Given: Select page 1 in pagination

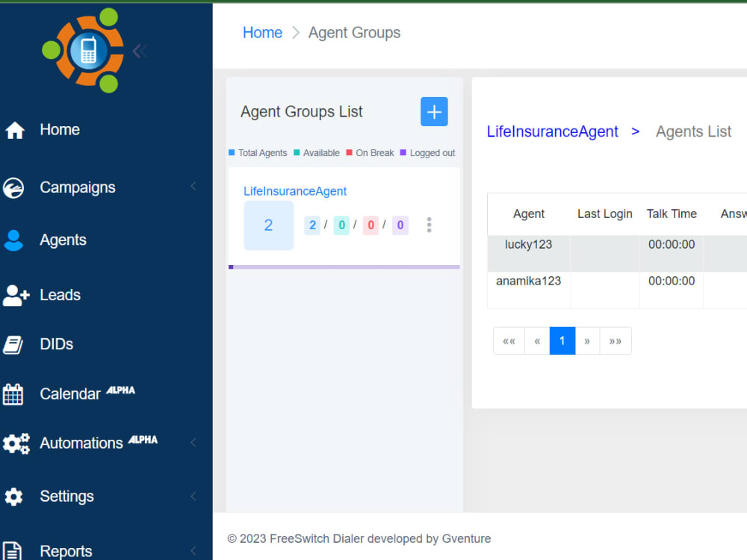Looking at the screenshot, I should coord(562,341).
